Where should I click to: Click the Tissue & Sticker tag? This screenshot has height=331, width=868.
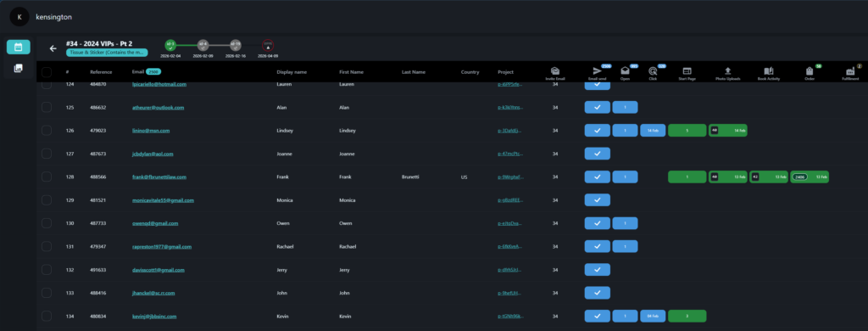click(x=107, y=53)
